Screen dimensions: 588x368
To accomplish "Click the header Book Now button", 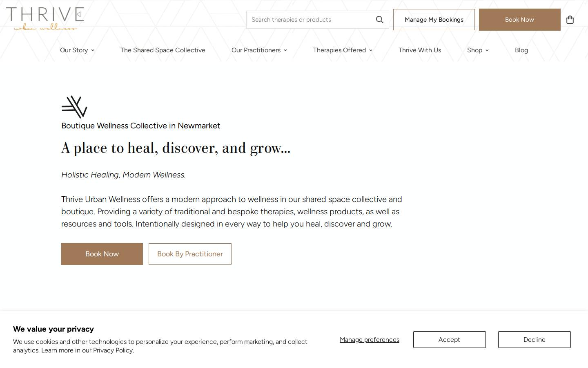I will (519, 20).
